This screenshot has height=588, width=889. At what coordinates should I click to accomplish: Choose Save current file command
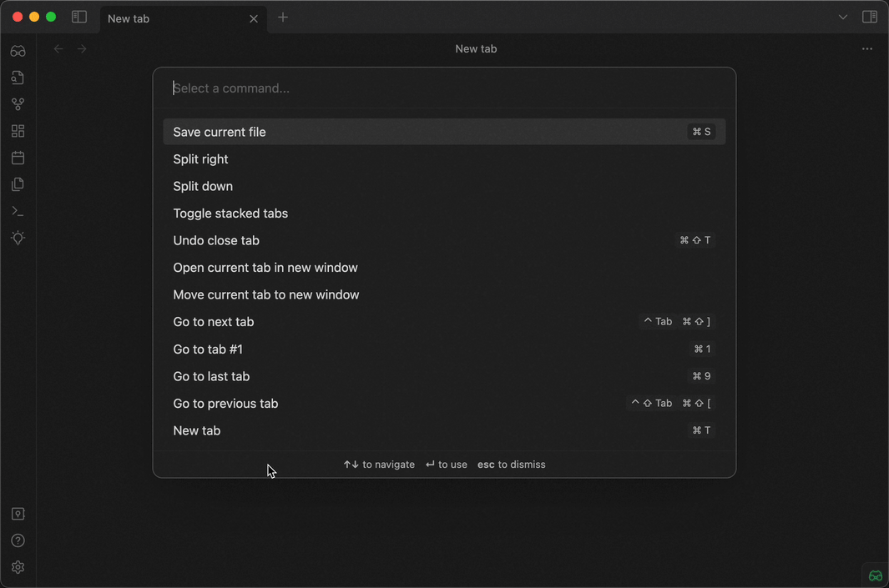point(444,132)
